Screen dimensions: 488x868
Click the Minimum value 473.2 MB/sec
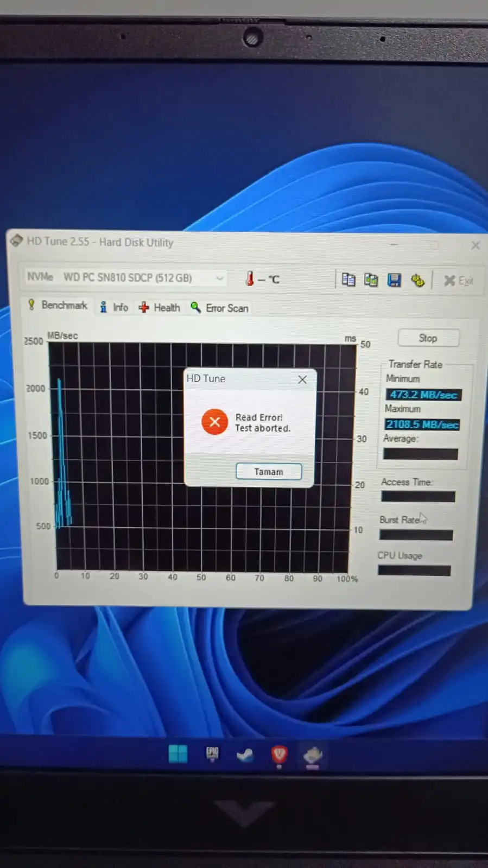pos(423,395)
